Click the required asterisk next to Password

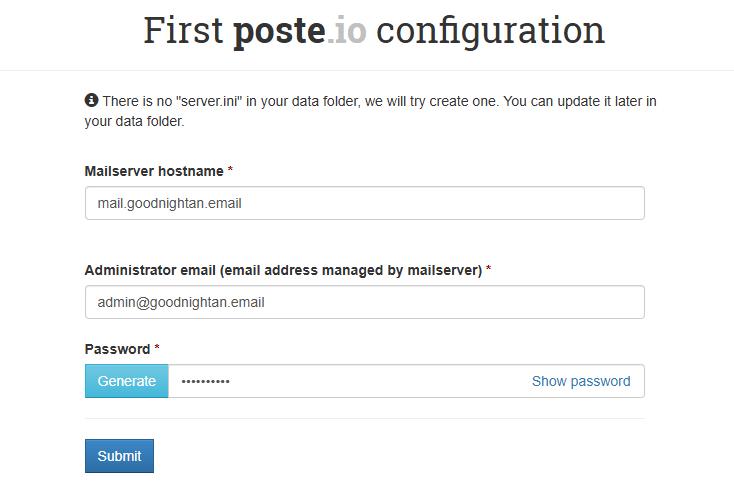157,349
